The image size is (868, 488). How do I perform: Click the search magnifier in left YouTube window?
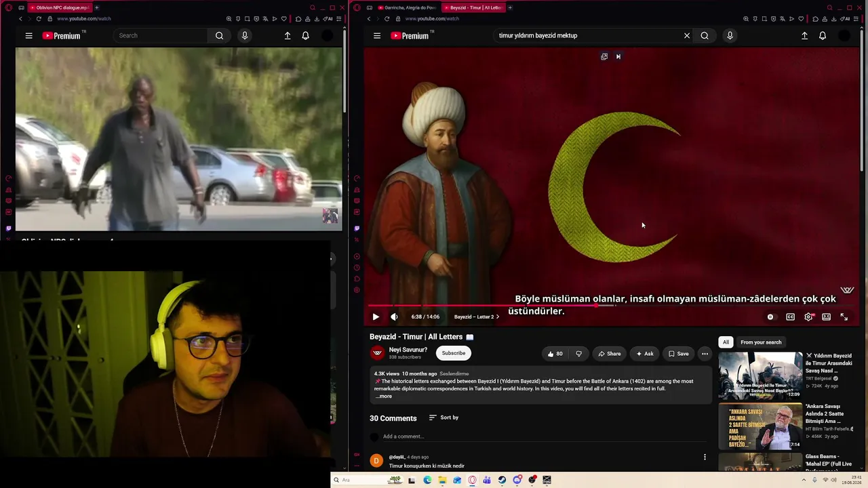pos(219,36)
